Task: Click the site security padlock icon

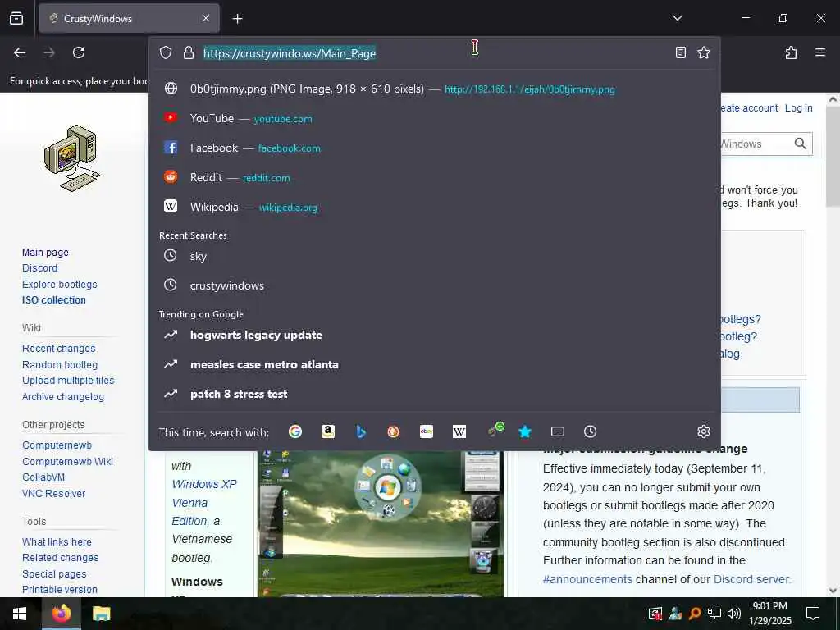Action: (188, 52)
